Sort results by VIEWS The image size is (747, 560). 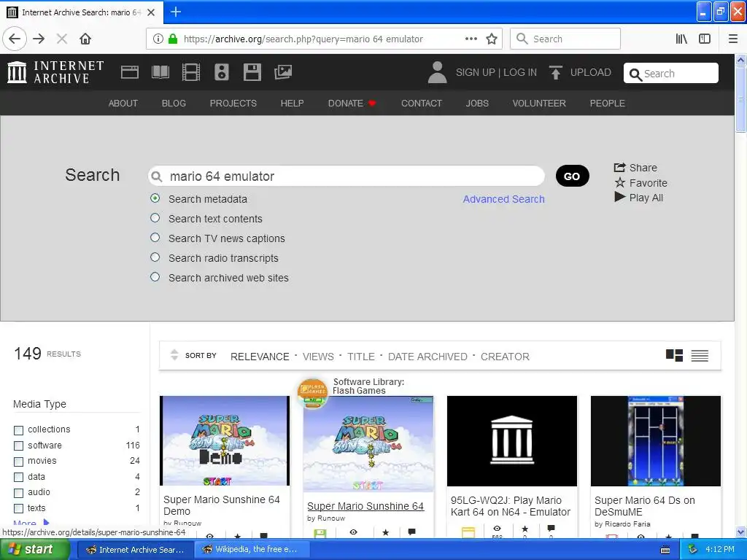click(x=318, y=357)
